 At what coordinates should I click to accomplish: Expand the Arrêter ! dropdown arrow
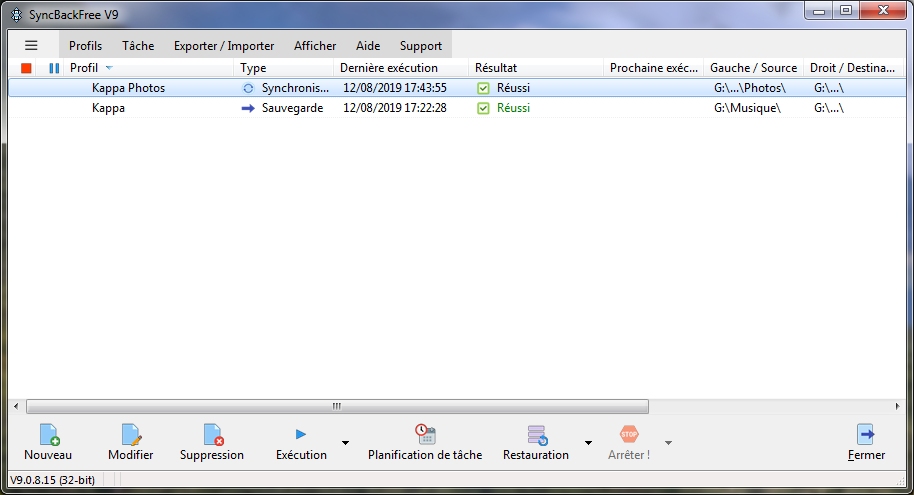click(x=669, y=443)
